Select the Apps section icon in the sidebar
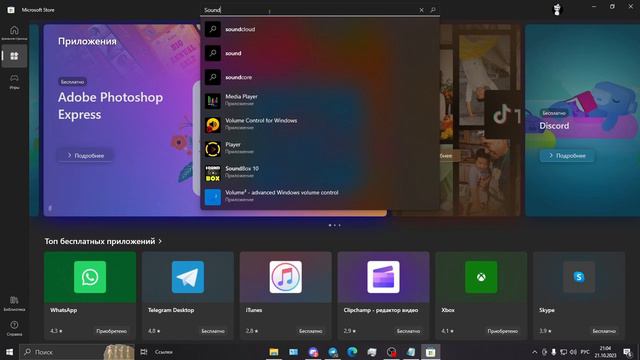Image resolution: width=640 pixels, height=360 pixels. pyautogui.click(x=14, y=56)
